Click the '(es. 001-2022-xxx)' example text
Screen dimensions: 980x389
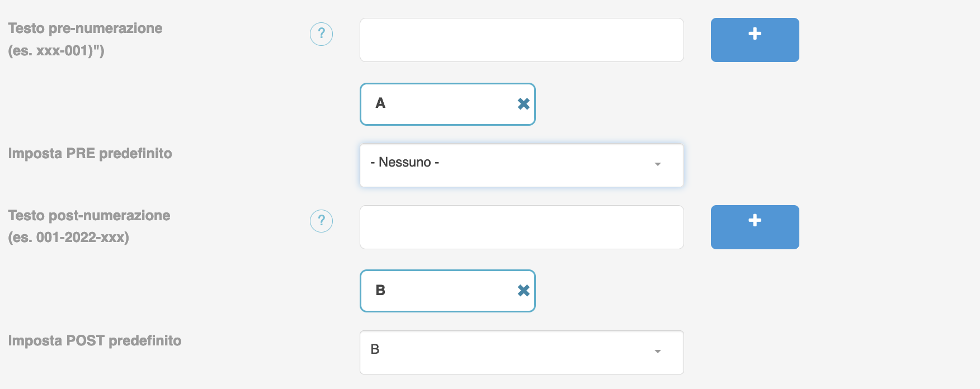[68, 238]
